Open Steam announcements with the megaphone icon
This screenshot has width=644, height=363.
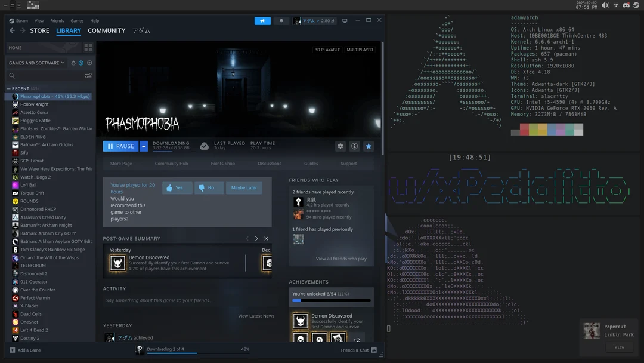point(262,20)
